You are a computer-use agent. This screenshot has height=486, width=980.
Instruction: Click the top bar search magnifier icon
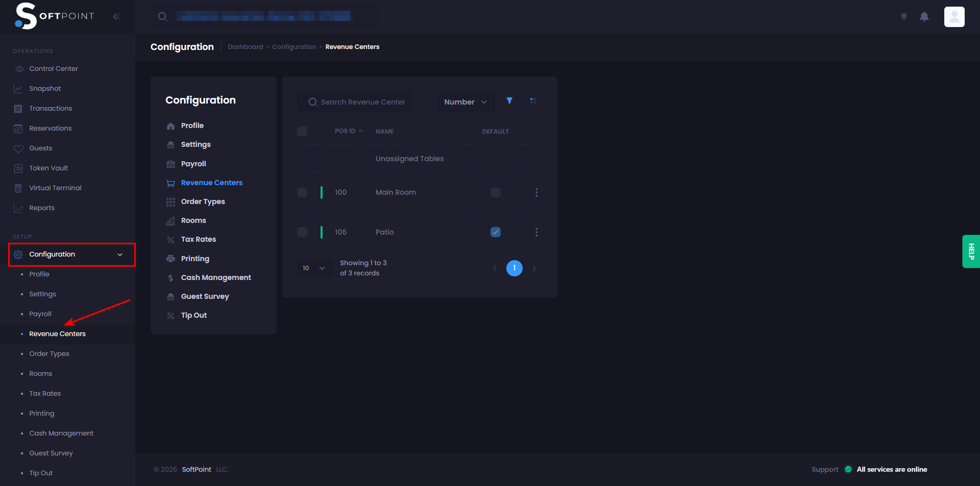[162, 17]
